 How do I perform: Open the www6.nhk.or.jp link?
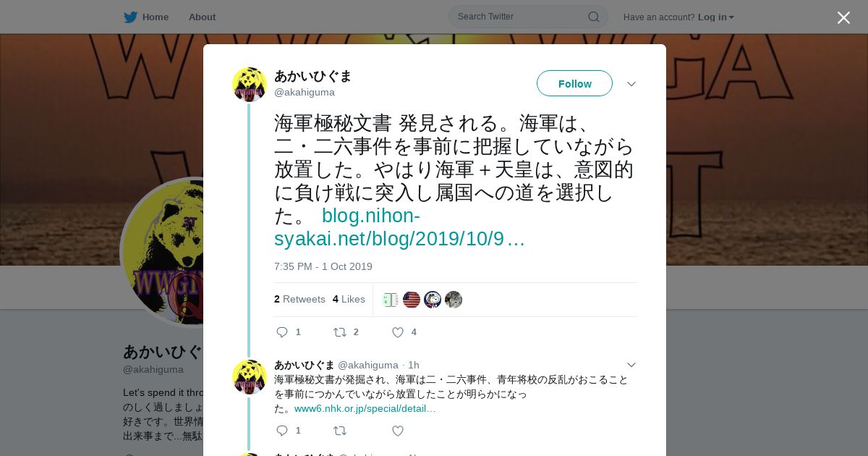point(365,408)
